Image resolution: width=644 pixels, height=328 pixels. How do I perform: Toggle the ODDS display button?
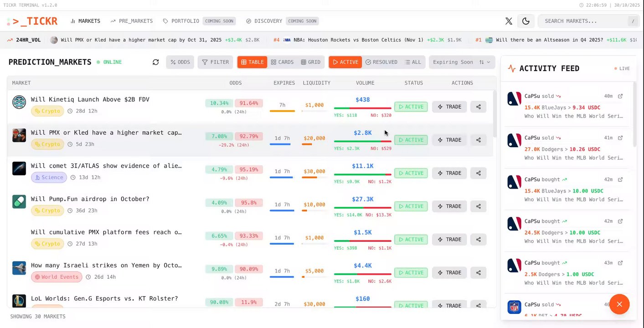(x=180, y=62)
